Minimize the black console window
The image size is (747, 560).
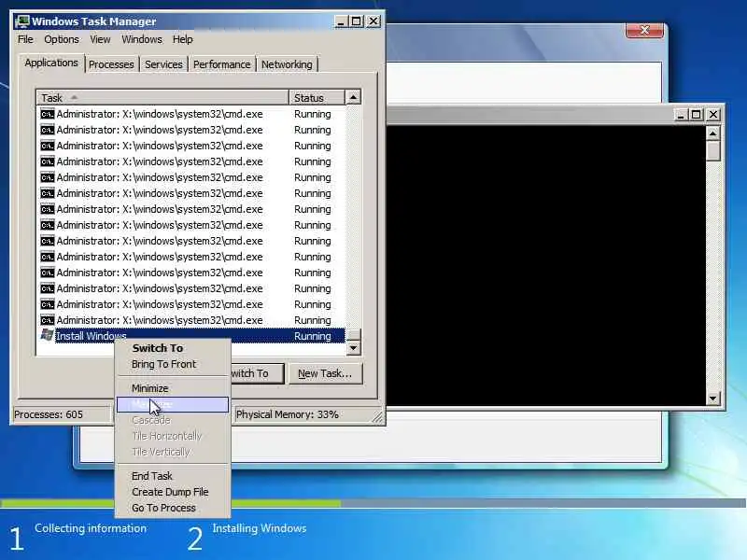click(681, 114)
